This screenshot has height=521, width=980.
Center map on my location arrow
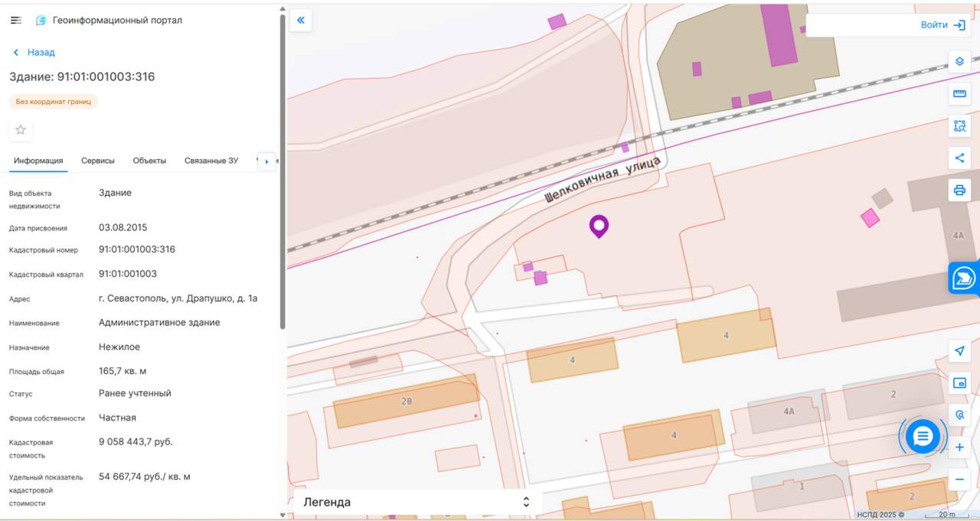(959, 351)
